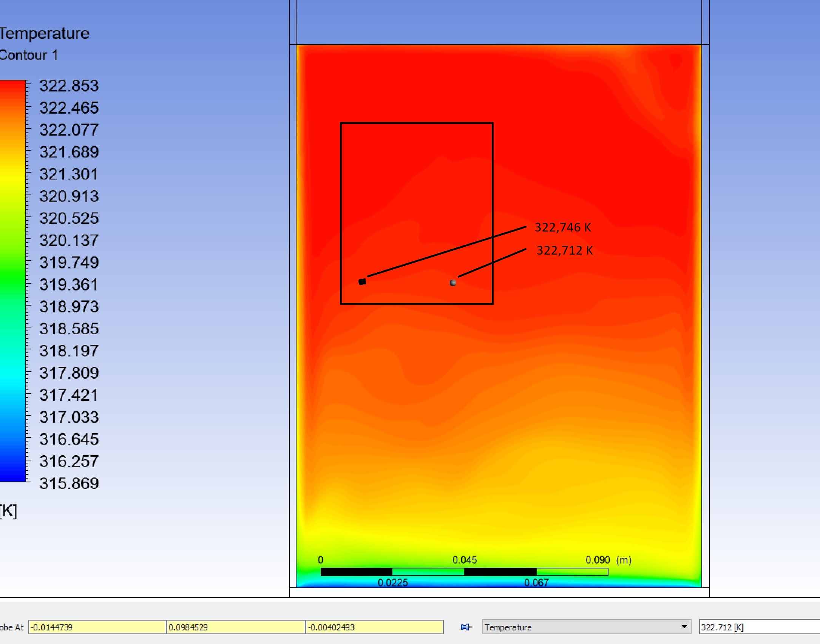This screenshot has width=820, height=644.
Task: Open the Temperature variable dropdown
Action: point(684,627)
